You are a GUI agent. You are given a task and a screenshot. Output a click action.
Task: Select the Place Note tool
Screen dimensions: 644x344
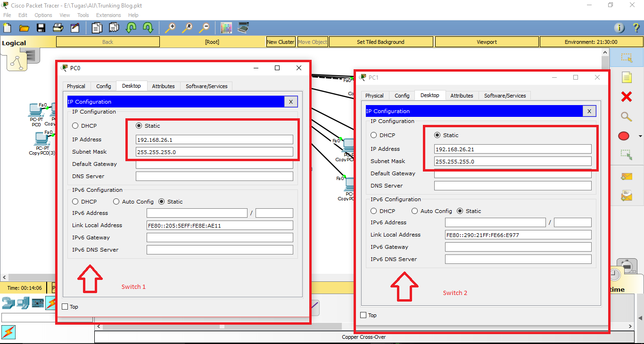[627, 77]
